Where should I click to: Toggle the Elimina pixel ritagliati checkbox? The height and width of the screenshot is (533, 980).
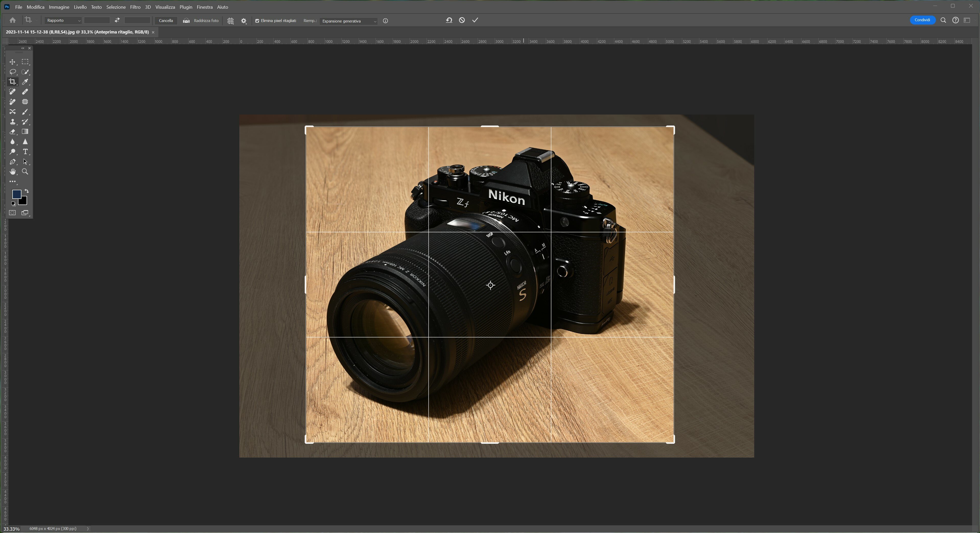tap(257, 21)
